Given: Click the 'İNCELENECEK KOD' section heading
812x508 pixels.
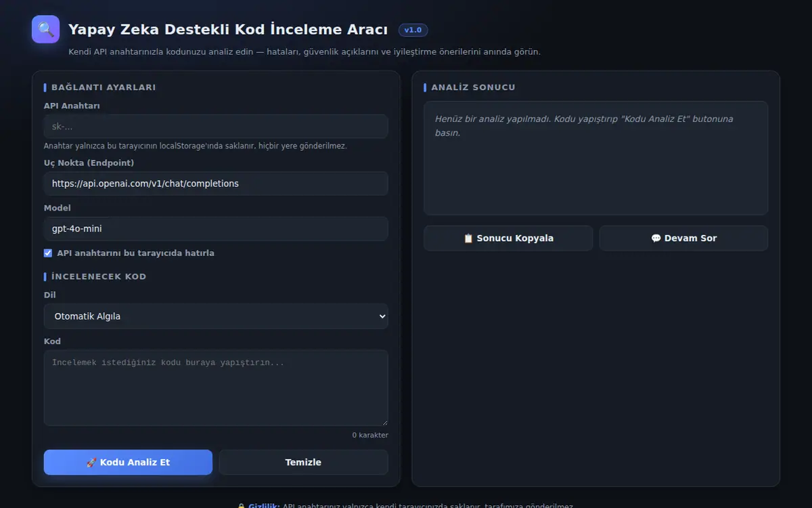Looking at the screenshot, I should click(99, 276).
